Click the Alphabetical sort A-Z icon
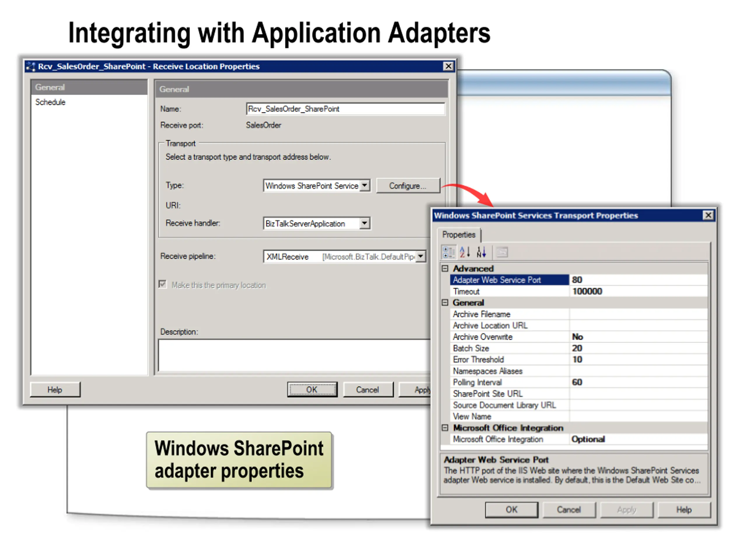 tap(465, 253)
